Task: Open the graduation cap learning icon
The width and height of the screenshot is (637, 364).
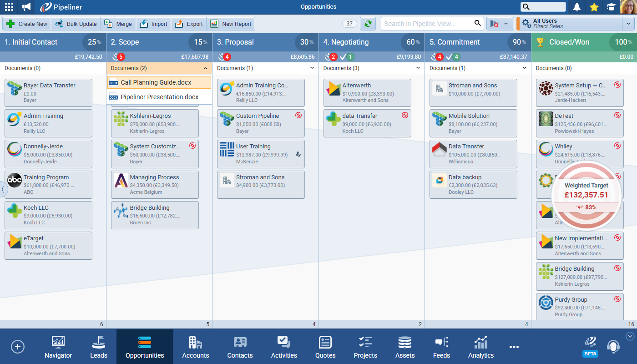Action: point(611,7)
